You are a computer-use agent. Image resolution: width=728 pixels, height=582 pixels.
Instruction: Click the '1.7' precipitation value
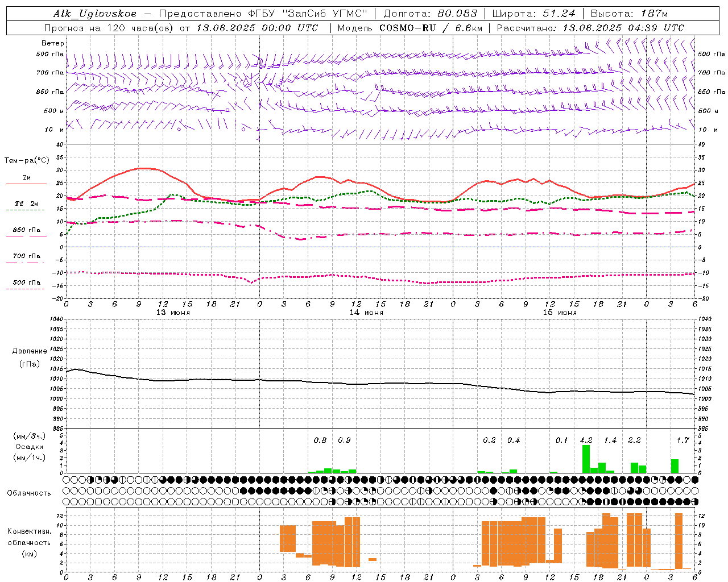[x=682, y=440]
